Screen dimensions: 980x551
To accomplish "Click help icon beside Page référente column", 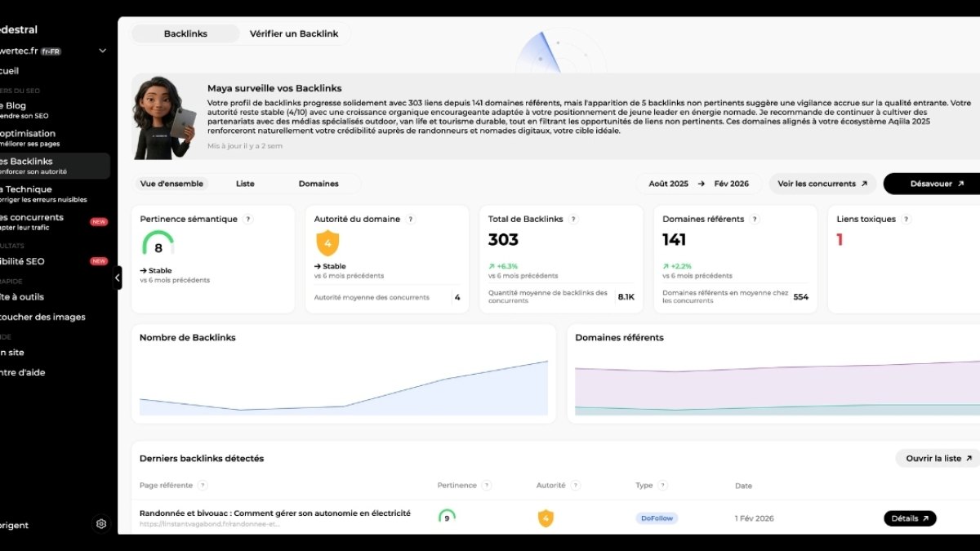I will pyautogui.click(x=203, y=485).
